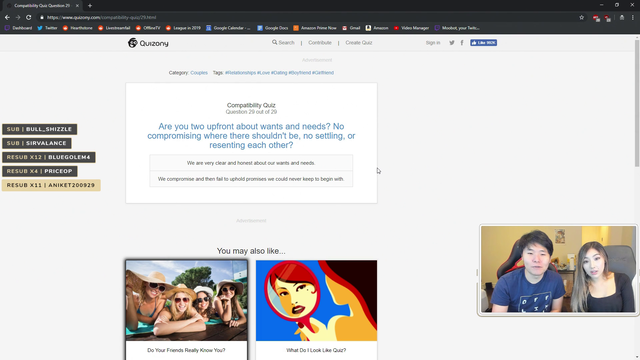Open the Amazon bookmark

click(x=377, y=28)
